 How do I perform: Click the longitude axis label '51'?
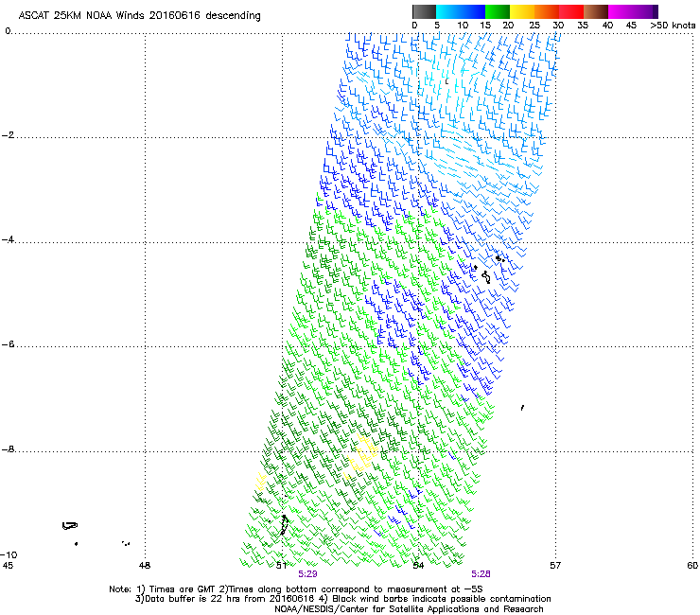pyautogui.click(x=281, y=566)
